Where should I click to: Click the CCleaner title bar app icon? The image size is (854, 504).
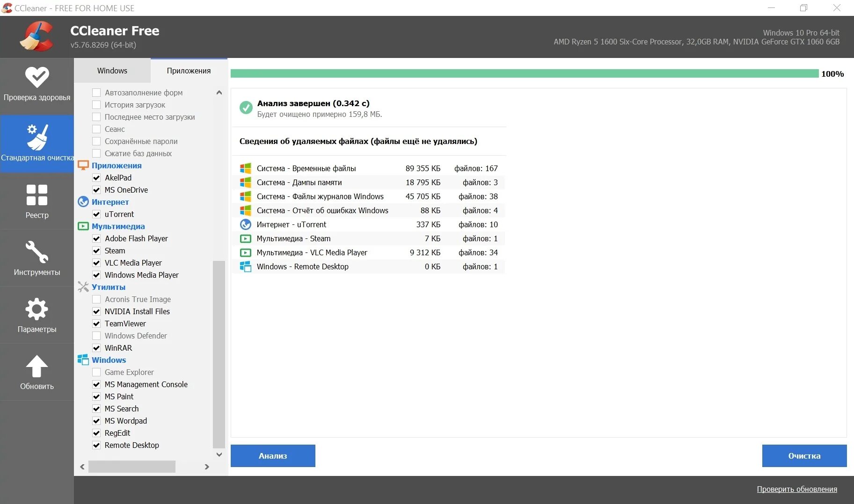[x=7, y=8]
